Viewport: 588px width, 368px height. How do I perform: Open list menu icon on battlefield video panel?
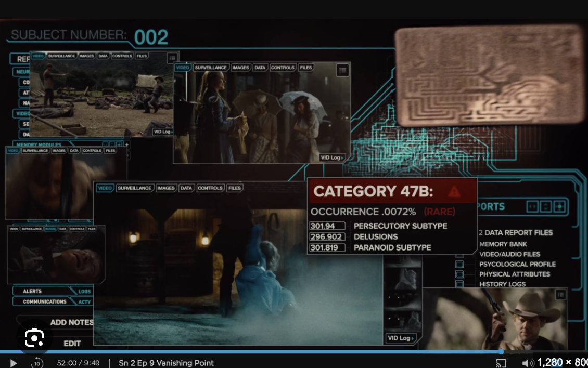tap(172, 58)
